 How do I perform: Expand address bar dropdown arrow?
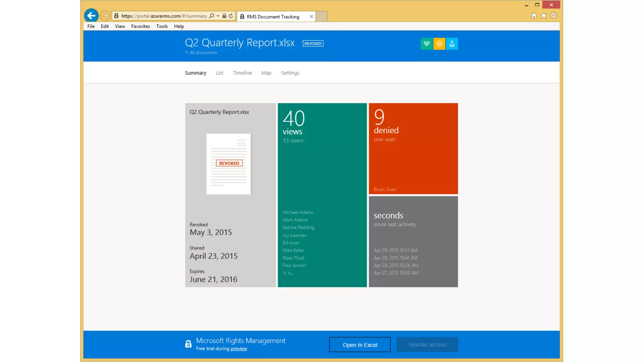point(218,16)
